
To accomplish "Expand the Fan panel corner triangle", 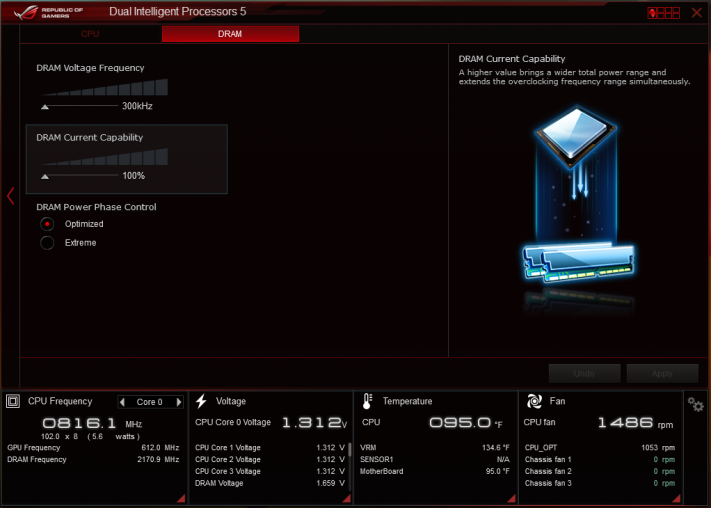I will 676,498.
